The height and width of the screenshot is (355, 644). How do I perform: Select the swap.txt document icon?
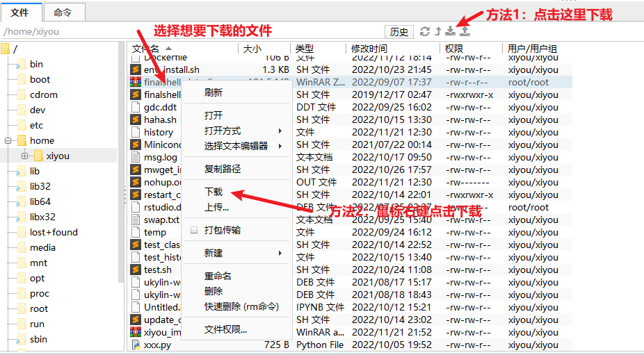[136, 220]
